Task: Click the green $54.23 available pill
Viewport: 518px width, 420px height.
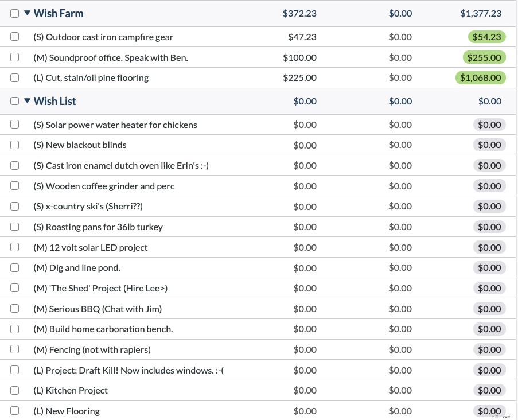Action: click(486, 37)
